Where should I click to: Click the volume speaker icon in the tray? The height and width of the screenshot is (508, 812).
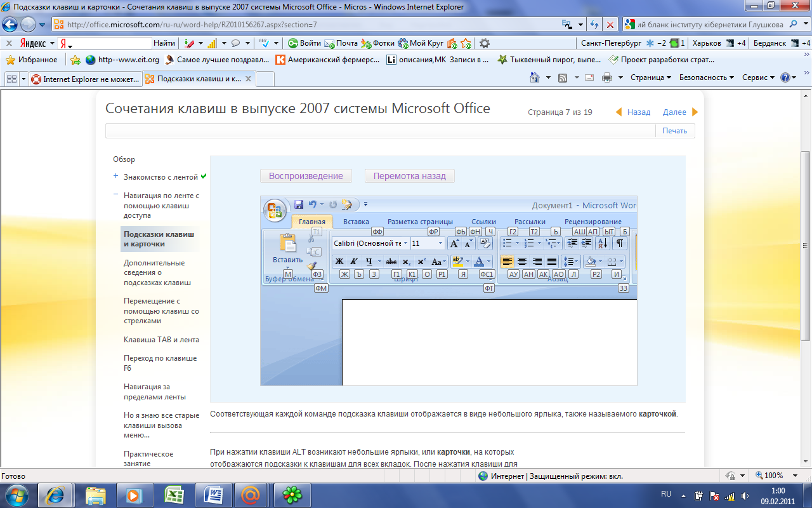[x=746, y=495]
